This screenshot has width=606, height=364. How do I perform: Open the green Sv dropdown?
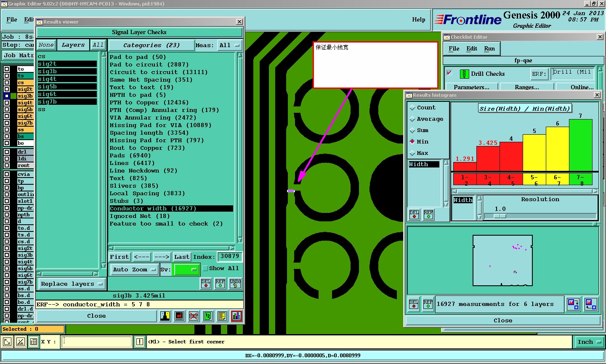(x=186, y=270)
